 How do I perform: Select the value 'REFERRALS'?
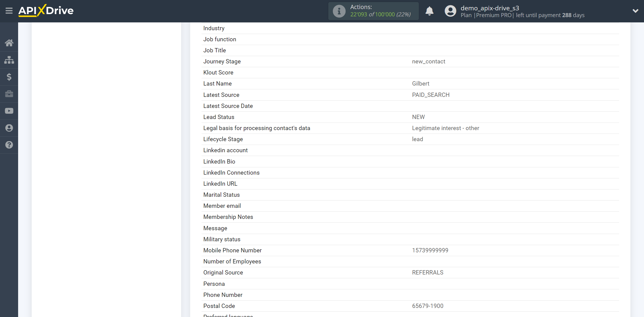point(428,272)
